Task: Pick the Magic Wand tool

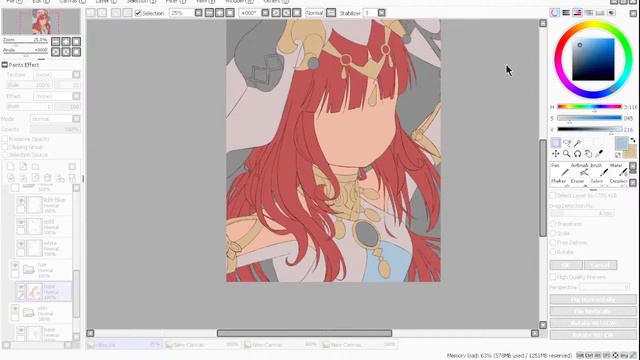Action: pos(577,143)
